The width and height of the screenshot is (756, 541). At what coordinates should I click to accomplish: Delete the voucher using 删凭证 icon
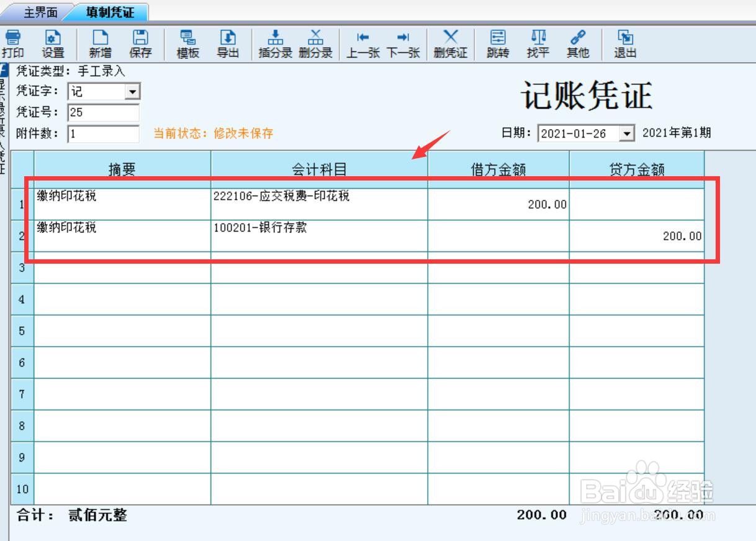pyautogui.click(x=450, y=43)
